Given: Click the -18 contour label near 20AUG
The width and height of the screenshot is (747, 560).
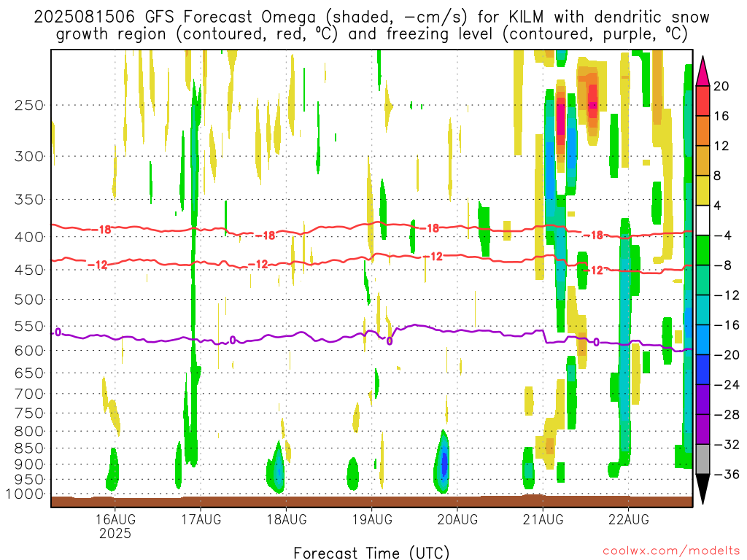Looking at the screenshot, I should [429, 228].
